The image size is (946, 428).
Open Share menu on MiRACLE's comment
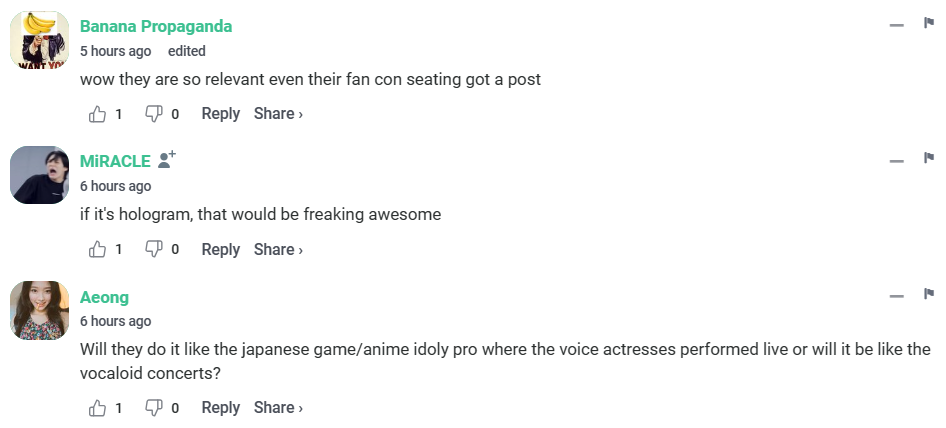tap(278, 250)
